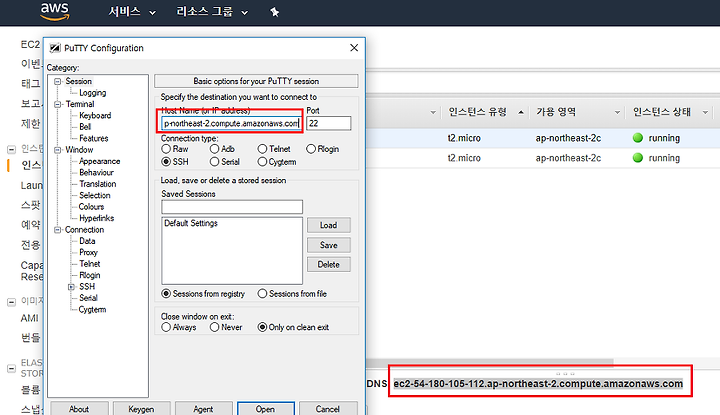The width and height of the screenshot is (720, 415).
Task: Click the Delete session button
Action: 329,264
